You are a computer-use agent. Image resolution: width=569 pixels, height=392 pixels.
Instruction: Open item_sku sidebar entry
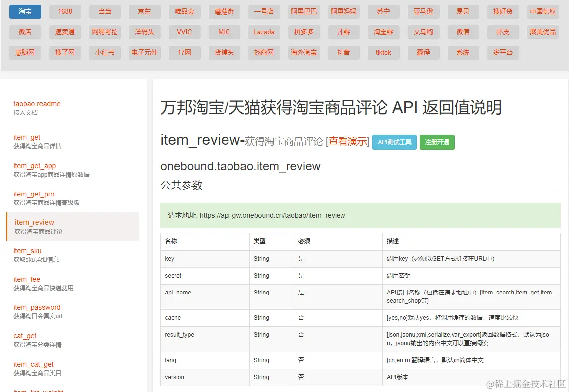(x=36, y=255)
